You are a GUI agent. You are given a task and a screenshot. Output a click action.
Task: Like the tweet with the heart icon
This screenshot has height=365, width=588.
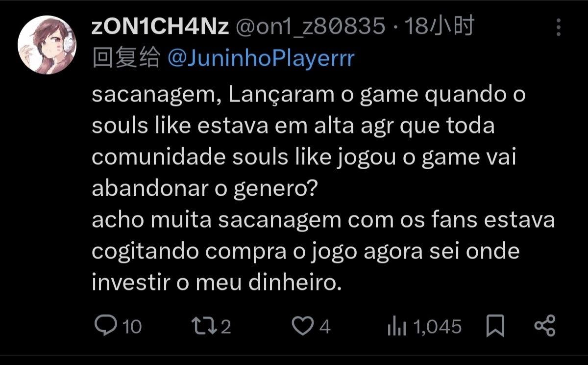pos(303,326)
